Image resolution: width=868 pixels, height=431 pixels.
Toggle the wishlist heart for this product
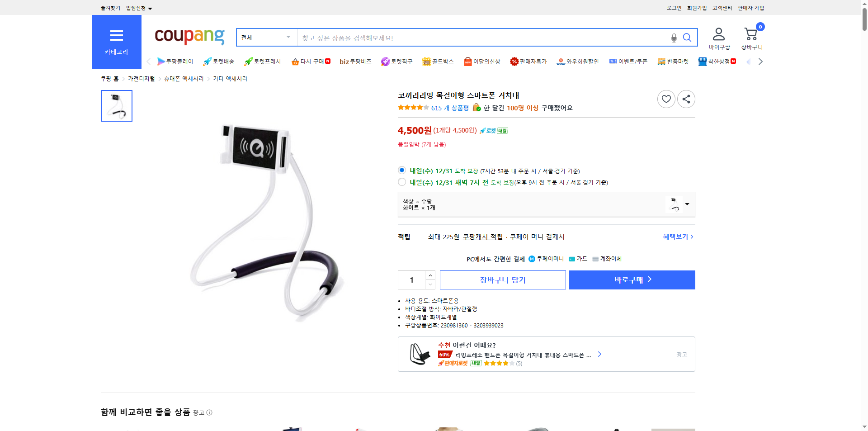coord(666,99)
